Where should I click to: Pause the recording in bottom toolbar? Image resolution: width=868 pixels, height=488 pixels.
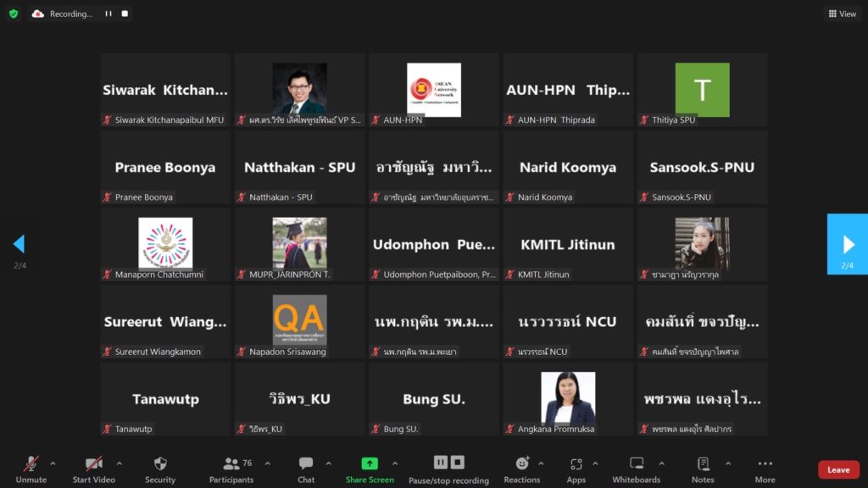coord(440,463)
